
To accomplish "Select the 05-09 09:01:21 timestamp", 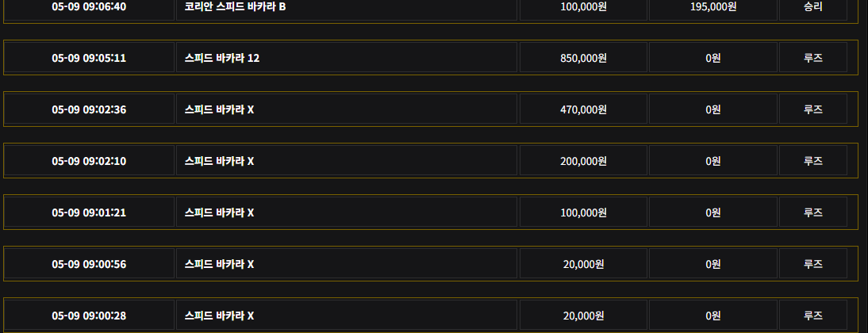I will click(x=89, y=212).
